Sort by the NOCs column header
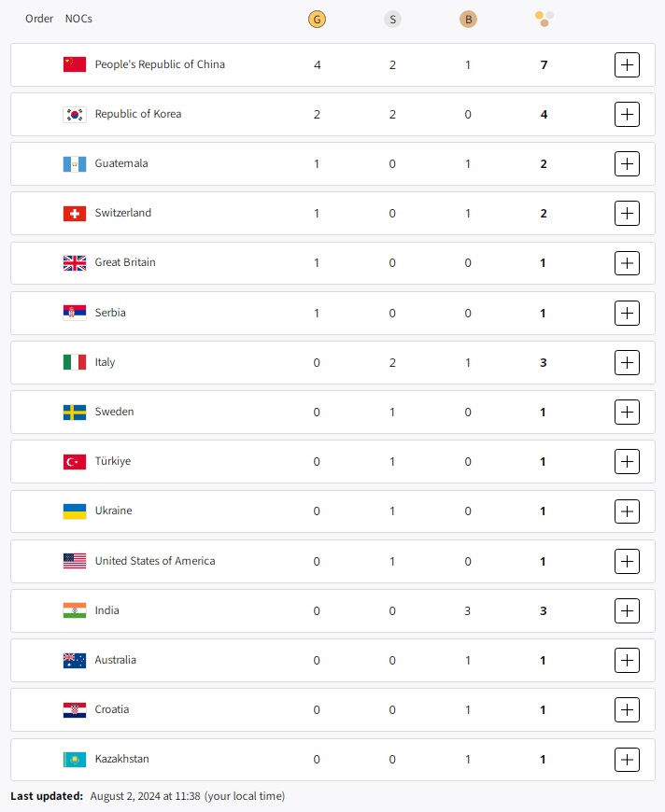665x812 pixels. (x=78, y=19)
